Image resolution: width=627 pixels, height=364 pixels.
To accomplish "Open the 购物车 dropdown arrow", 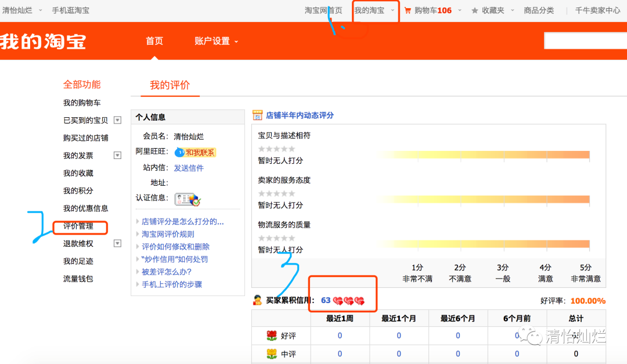I will (460, 10).
